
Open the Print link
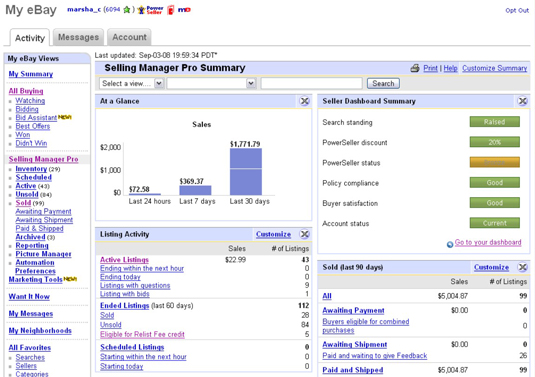430,68
